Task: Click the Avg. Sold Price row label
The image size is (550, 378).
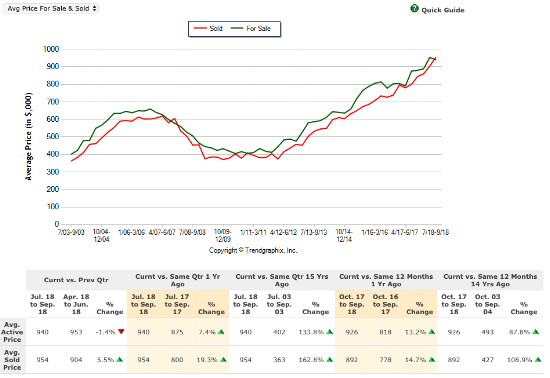Action: point(12,360)
